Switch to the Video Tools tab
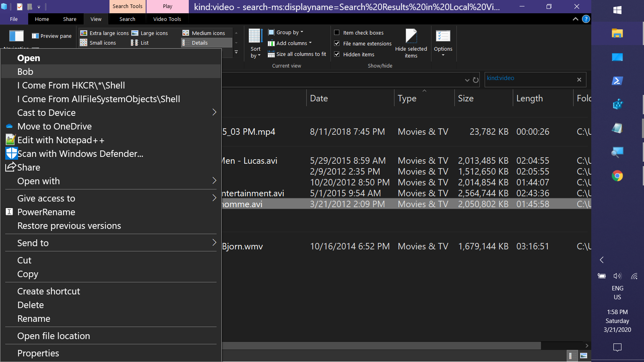The width and height of the screenshot is (644, 362). (x=167, y=19)
